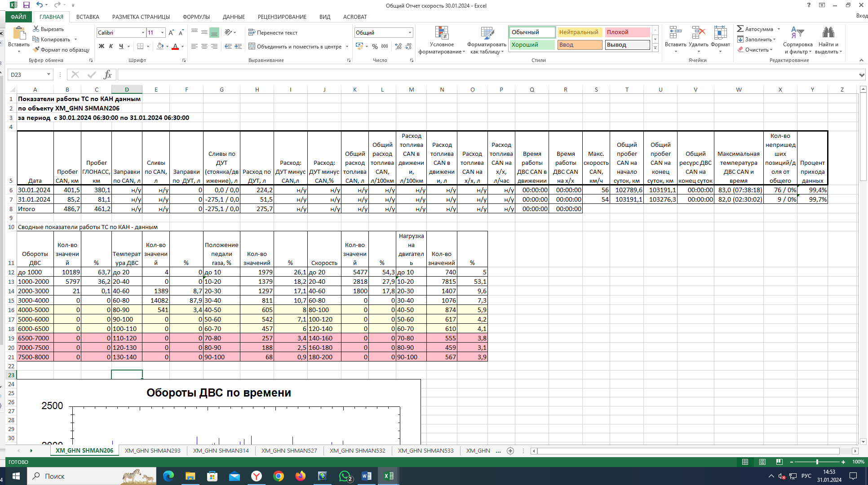This screenshot has height=485, width=868.
Task: Switch to Page Layout view icon
Action: pos(762,462)
